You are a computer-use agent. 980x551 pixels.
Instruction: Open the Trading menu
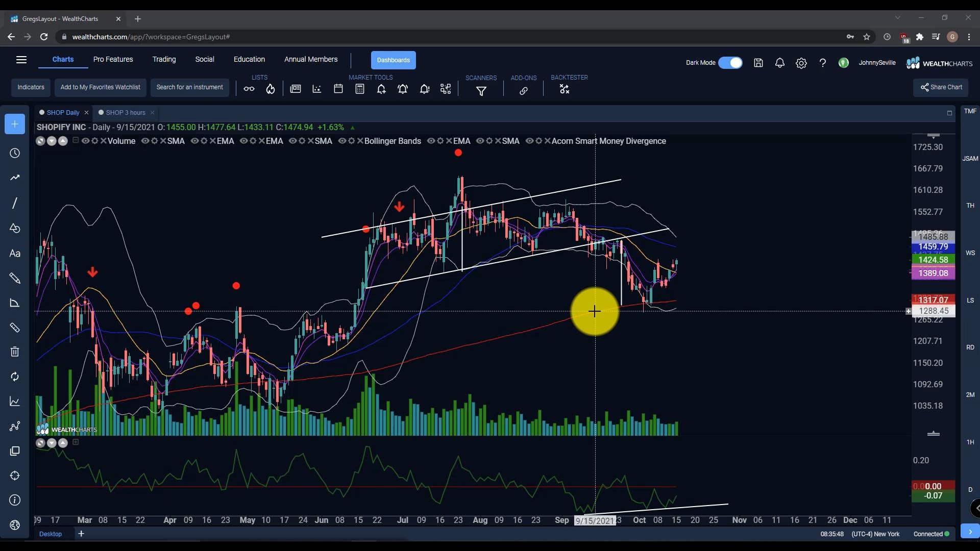point(164,59)
